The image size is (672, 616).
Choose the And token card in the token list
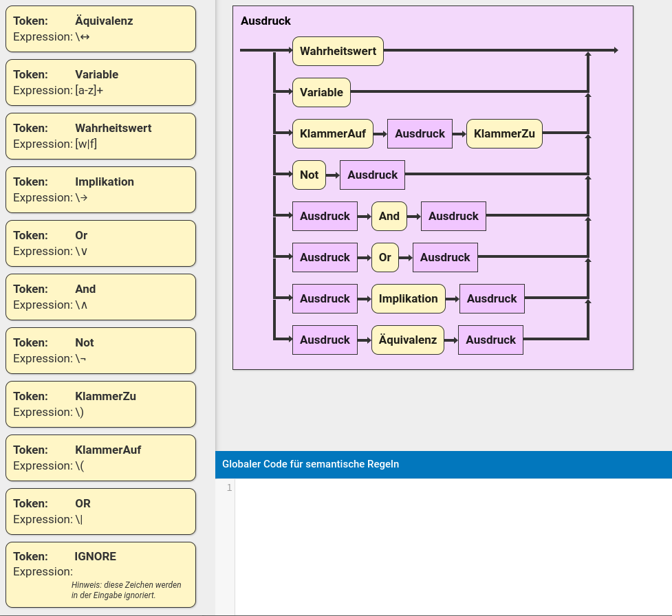coord(100,297)
